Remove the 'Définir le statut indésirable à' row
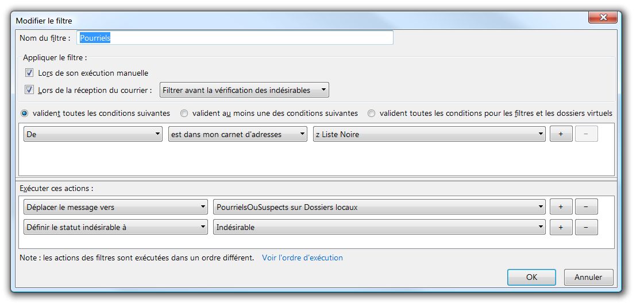 (x=586, y=227)
